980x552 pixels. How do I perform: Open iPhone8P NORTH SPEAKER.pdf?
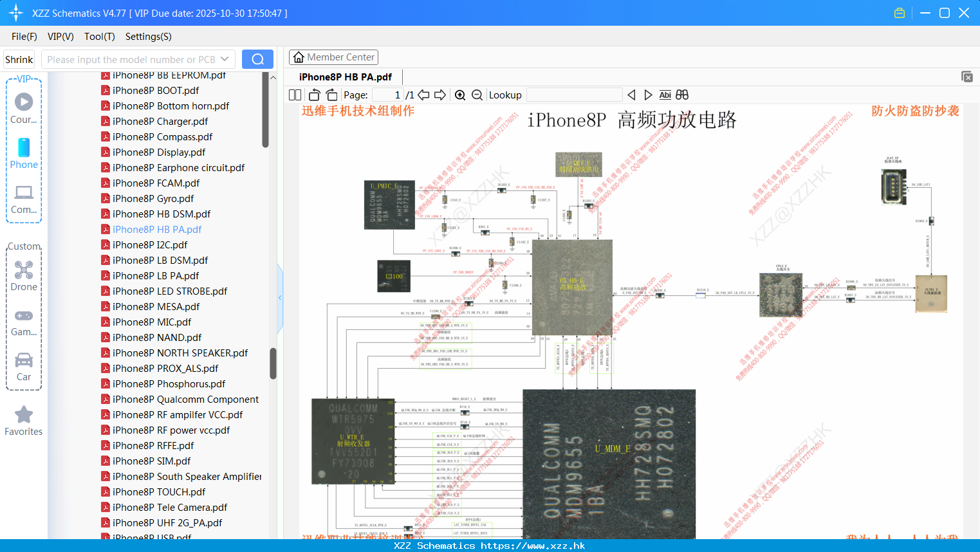pyautogui.click(x=180, y=353)
